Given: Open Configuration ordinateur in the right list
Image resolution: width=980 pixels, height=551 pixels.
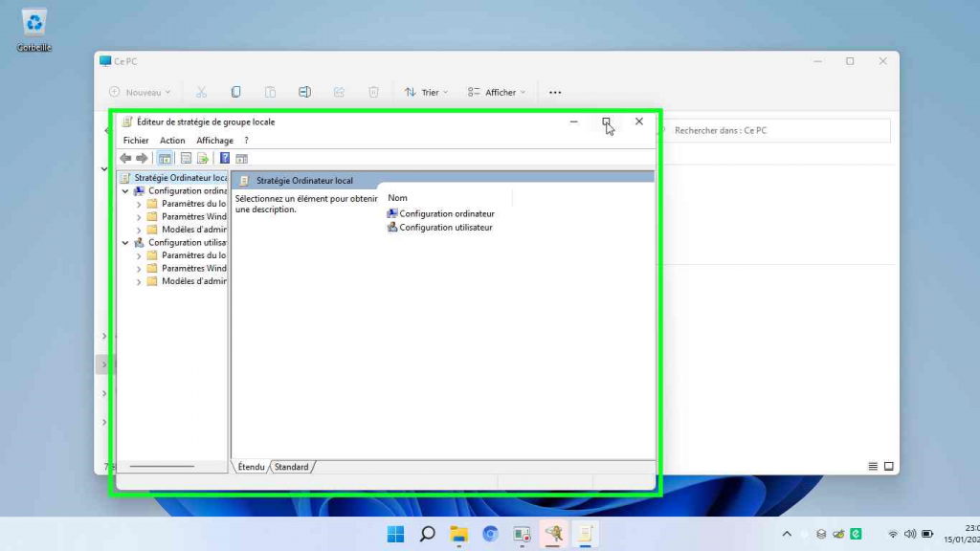Looking at the screenshot, I should point(446,214).
